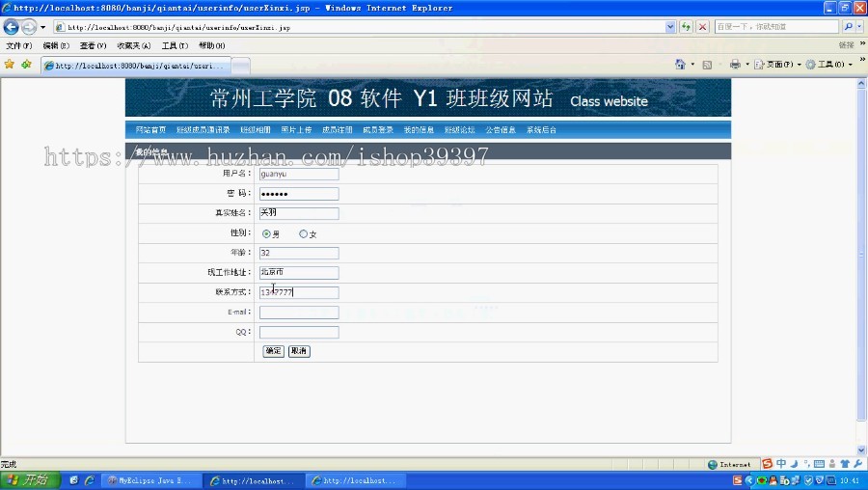The image size is (868, 490).
Task: Open the 收藏夹(A) menu
Action: (x=133, y=45)
